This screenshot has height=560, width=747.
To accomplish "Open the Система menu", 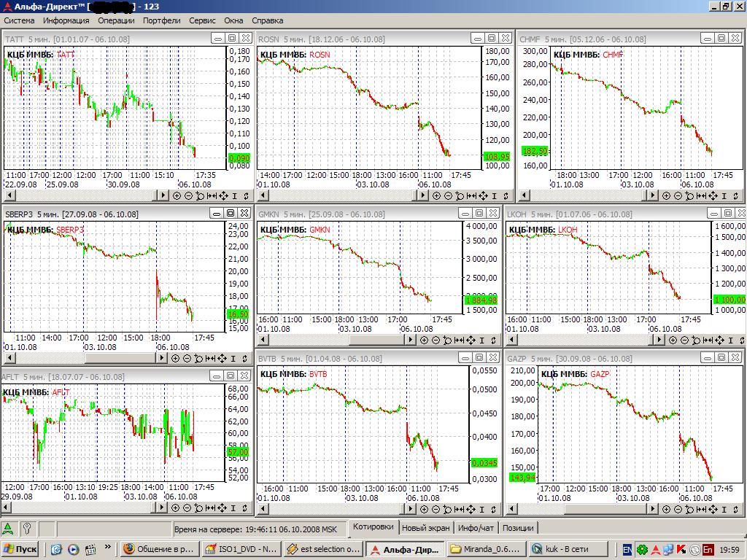I will (19, 20).
